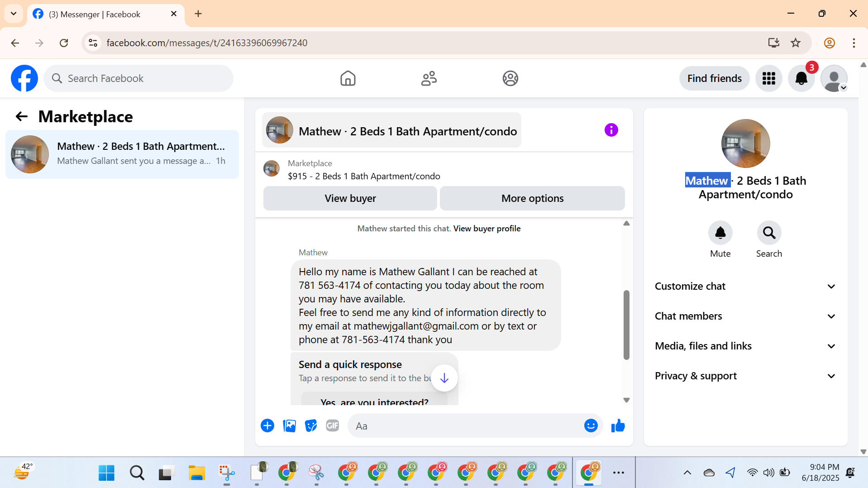
Task: Open the Mathew apartment conversation in list
Action: [x=122, y=154]
